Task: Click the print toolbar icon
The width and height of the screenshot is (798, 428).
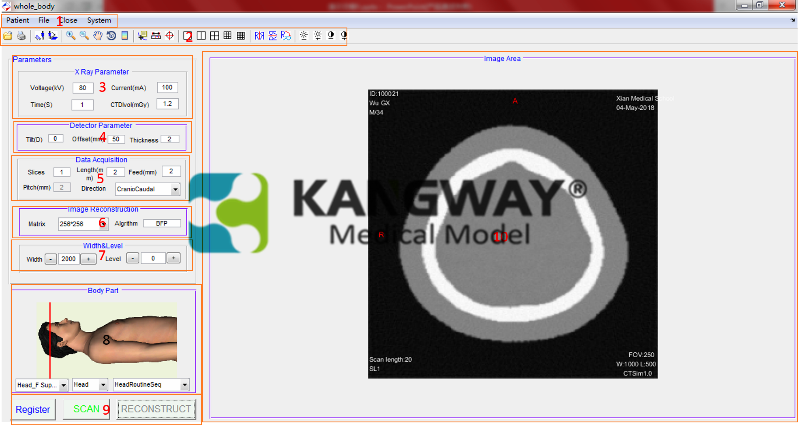Action: [x=21, y=36]
